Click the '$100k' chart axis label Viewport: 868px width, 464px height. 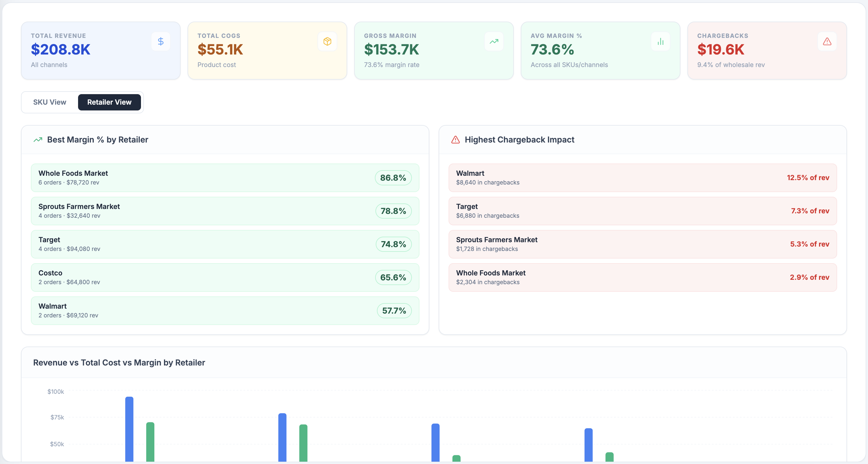[x=56, y=391]
